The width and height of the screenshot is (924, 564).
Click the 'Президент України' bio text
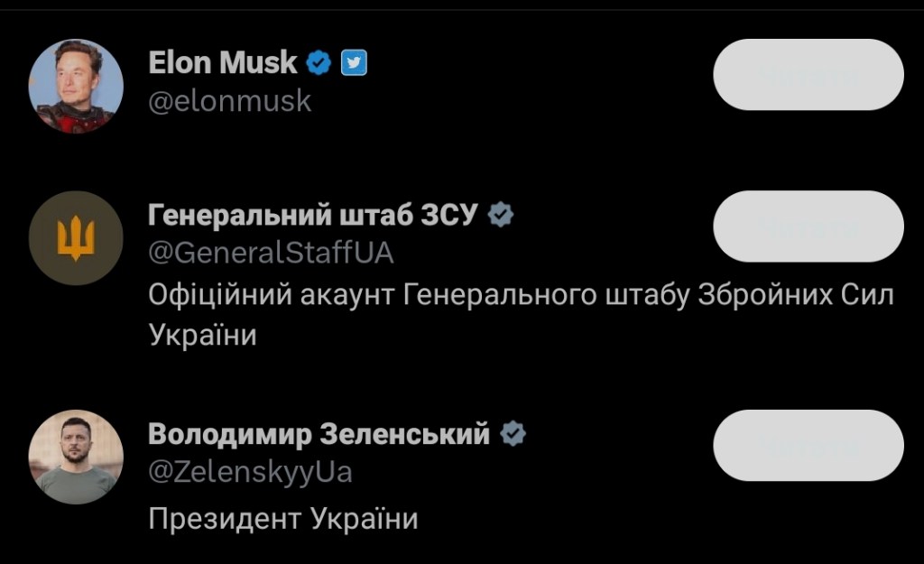tap(283, 519)
